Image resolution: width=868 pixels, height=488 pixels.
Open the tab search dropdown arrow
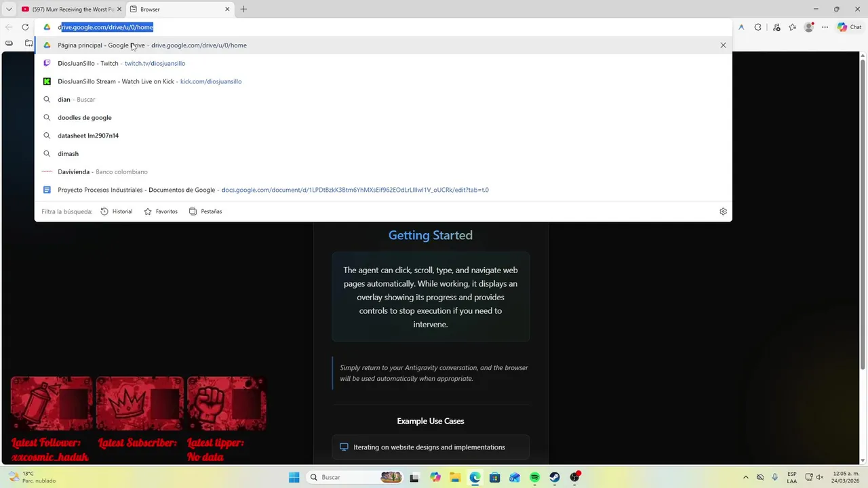tap(9, 9)
